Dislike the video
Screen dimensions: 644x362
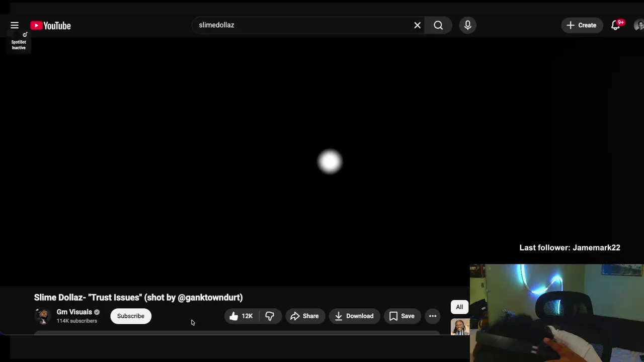tap(270, 316)
